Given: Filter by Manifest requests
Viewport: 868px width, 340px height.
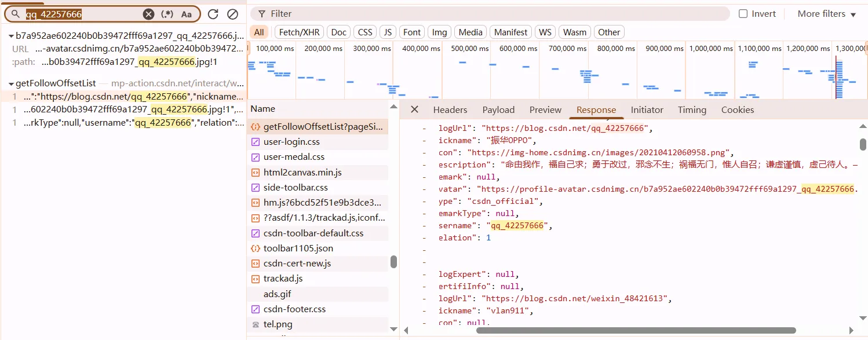Looking at the screenshot, I should tap(511, 32).
